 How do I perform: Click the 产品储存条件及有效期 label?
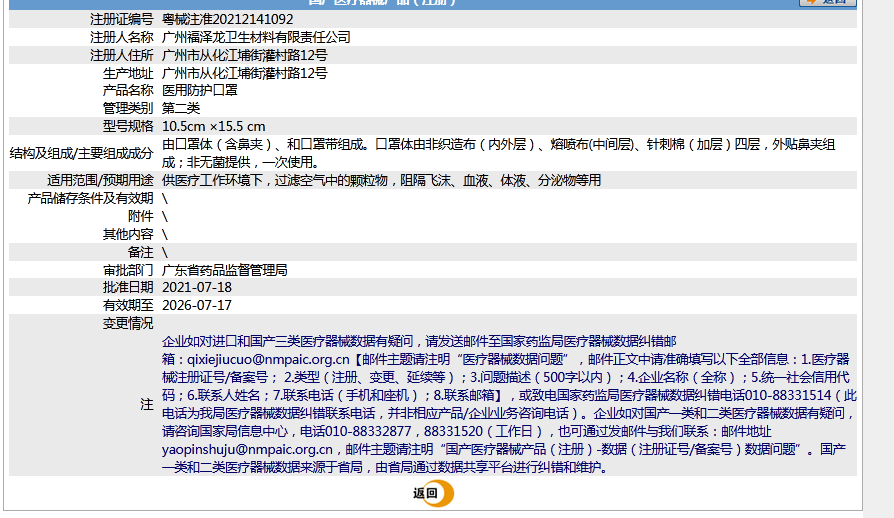[x=91, y=198]
